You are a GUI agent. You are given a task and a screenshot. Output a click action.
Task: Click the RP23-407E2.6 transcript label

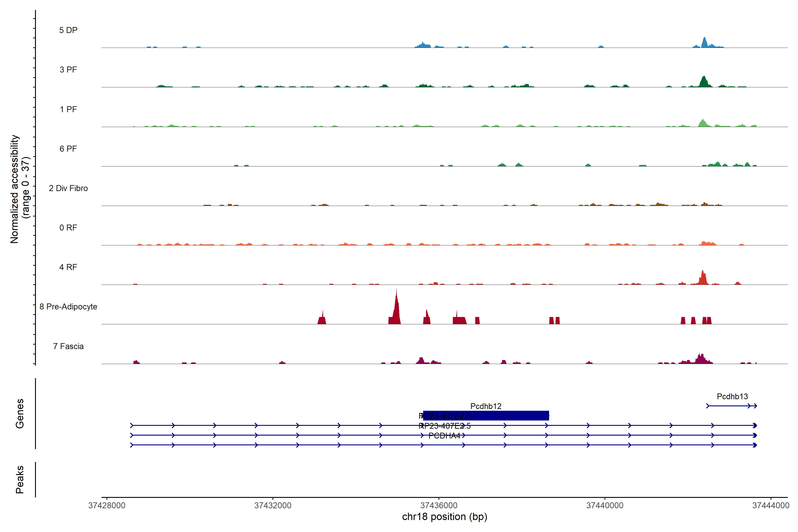tap(445, 416)
